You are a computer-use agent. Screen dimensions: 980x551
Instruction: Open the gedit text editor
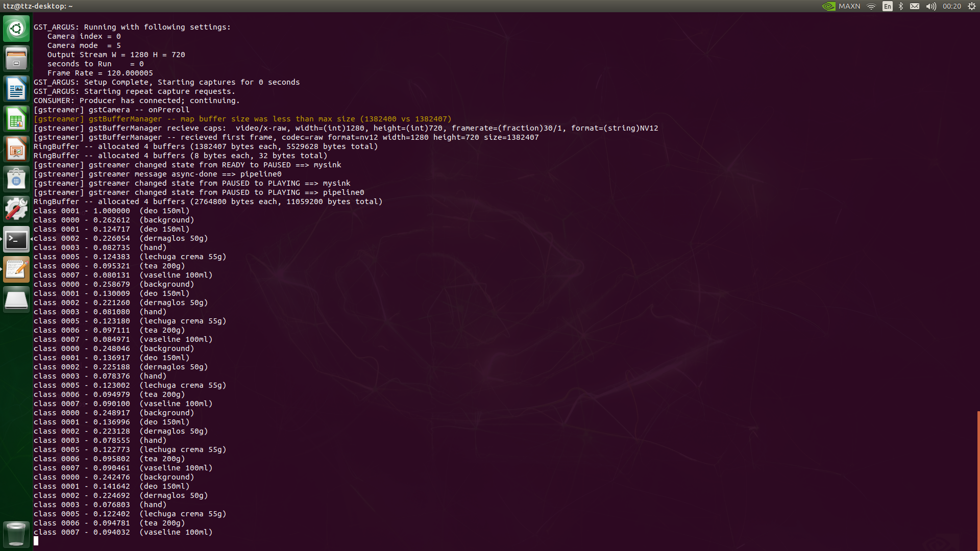click(16, 269)
